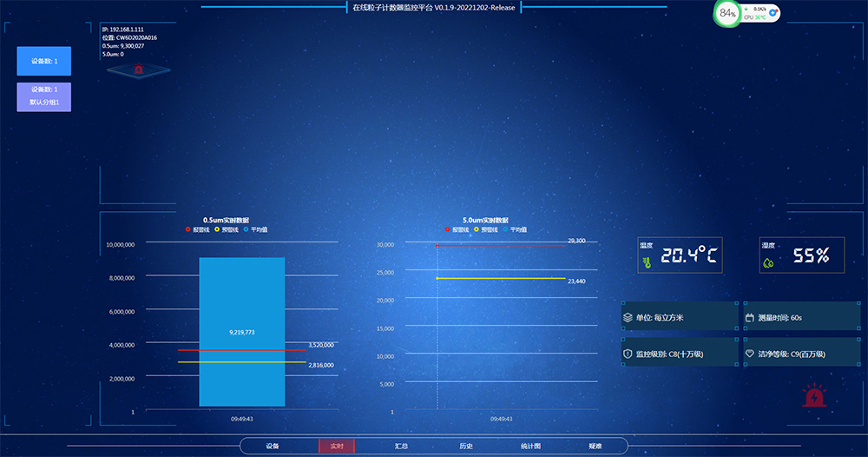
Task: Click the red siren alarm icon bottom right
Action: (x=814, y=397)
